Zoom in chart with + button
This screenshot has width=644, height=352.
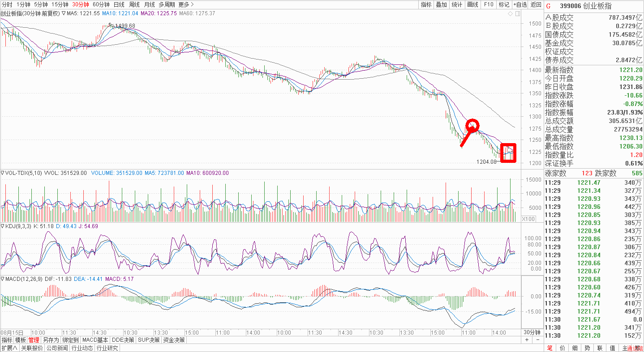[x=527, y=340]
